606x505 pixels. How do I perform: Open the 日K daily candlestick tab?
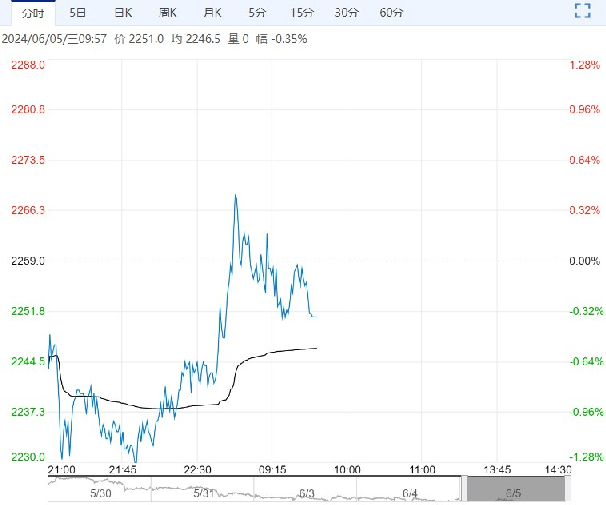point(124,13)
